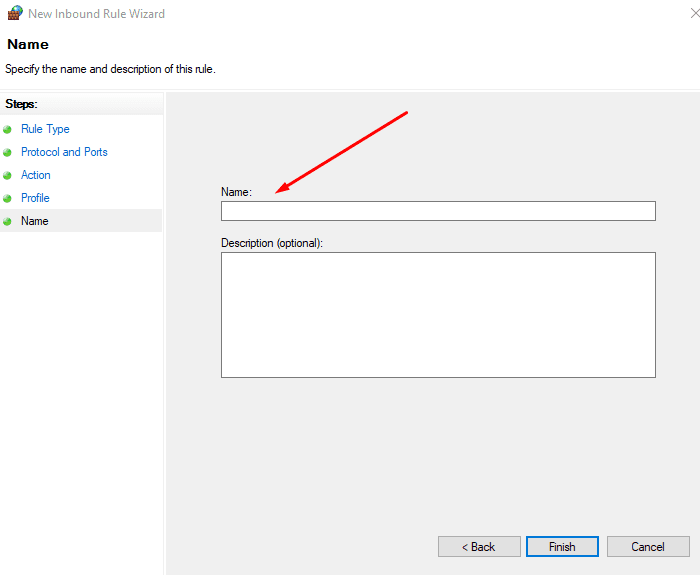Select the Name step in the sidebar
700x575 pixels.
[35, 221]
